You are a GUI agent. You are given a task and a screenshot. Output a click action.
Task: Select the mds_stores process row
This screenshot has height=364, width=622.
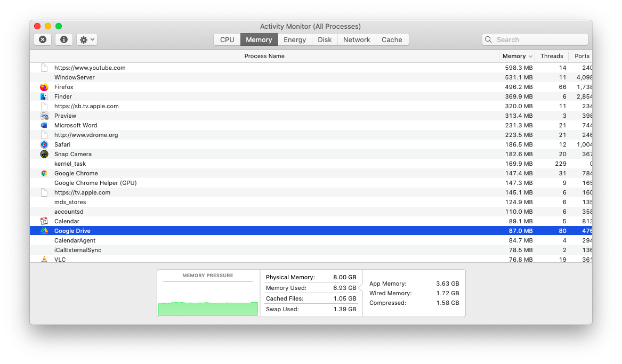point(311,202)
